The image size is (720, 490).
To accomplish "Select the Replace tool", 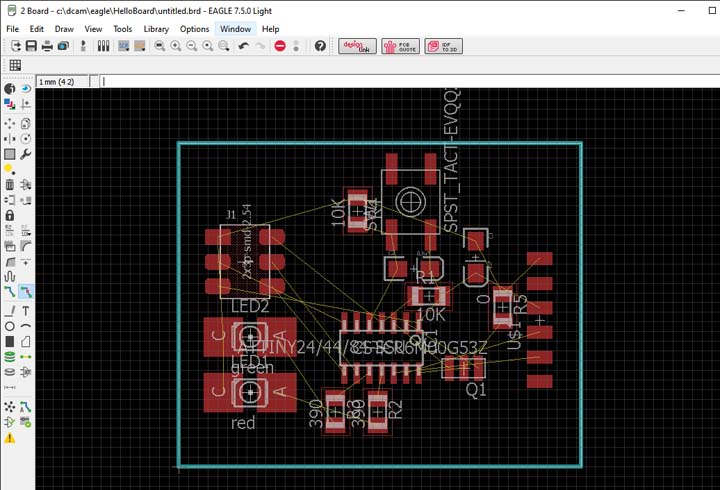I will click(x=26, y=200).
